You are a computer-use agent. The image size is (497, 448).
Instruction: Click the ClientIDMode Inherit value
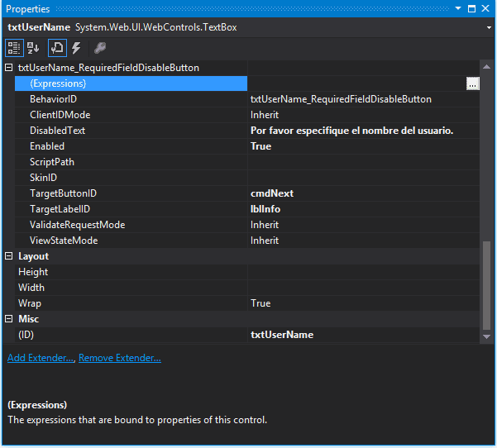(363, 115)
